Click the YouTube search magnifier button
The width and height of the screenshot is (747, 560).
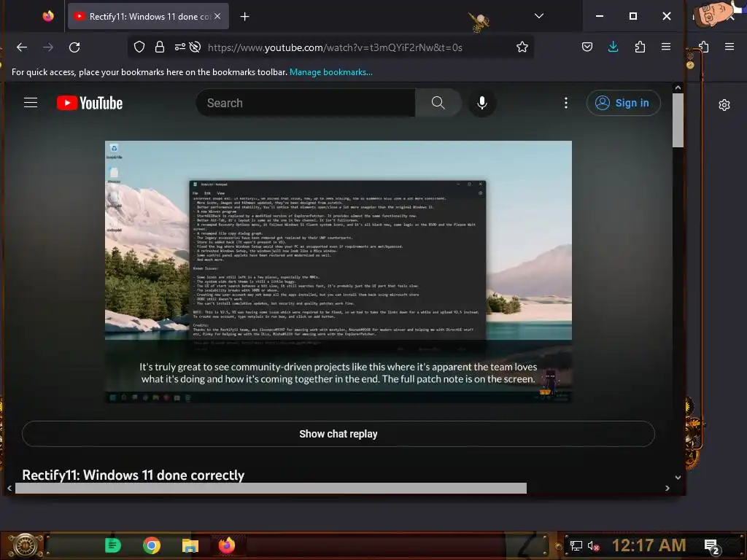[x=438, y=103]
